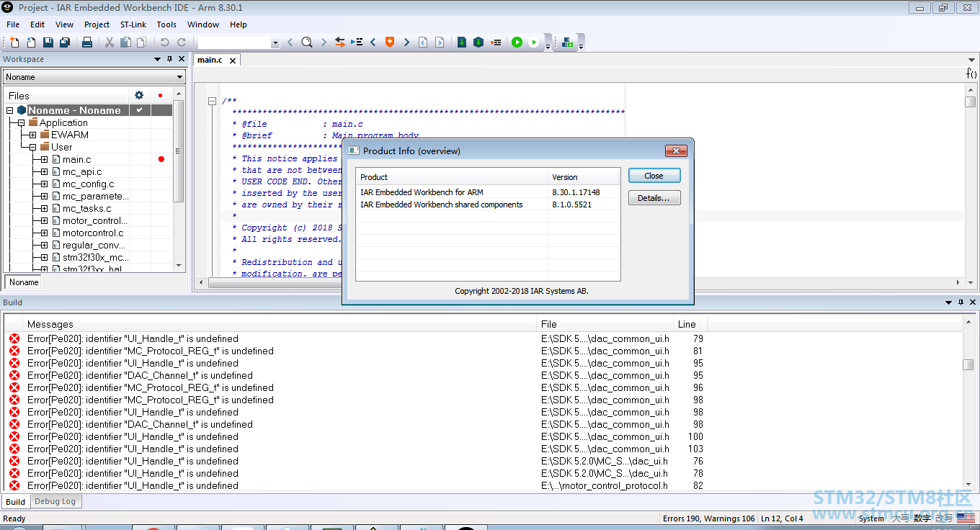This screenshot has width=980, height=530.
Task: Open the ST-Link menu
Action: (x=133, y=24)
